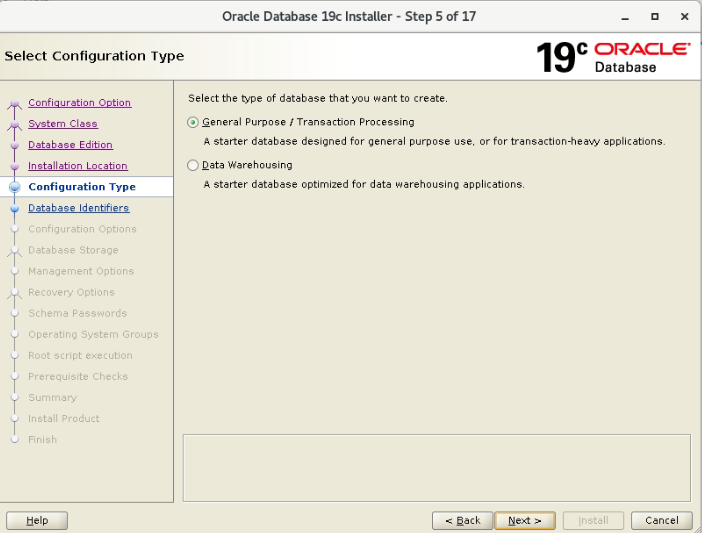702x533 pixels.
Task: Open the Help button
Action: coord(37,520)
